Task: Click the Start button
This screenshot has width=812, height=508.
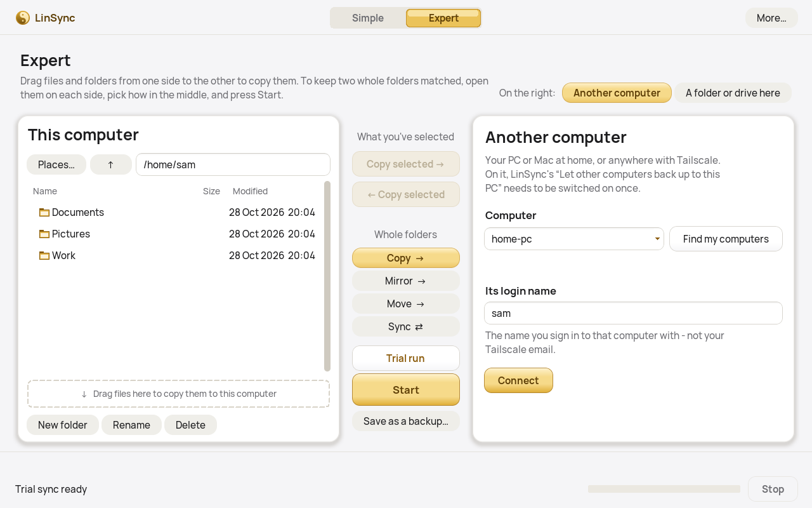Action: click(x=406, y=390)
